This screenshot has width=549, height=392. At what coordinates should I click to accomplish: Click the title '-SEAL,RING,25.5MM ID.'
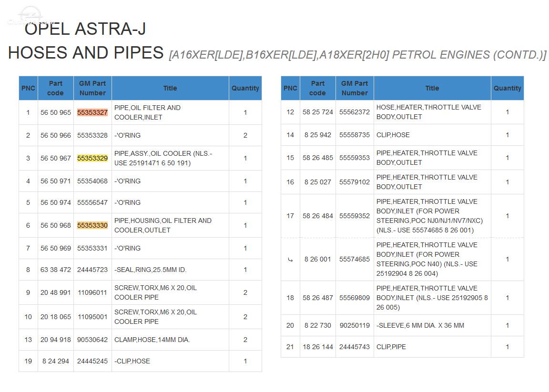pos(151,270)
